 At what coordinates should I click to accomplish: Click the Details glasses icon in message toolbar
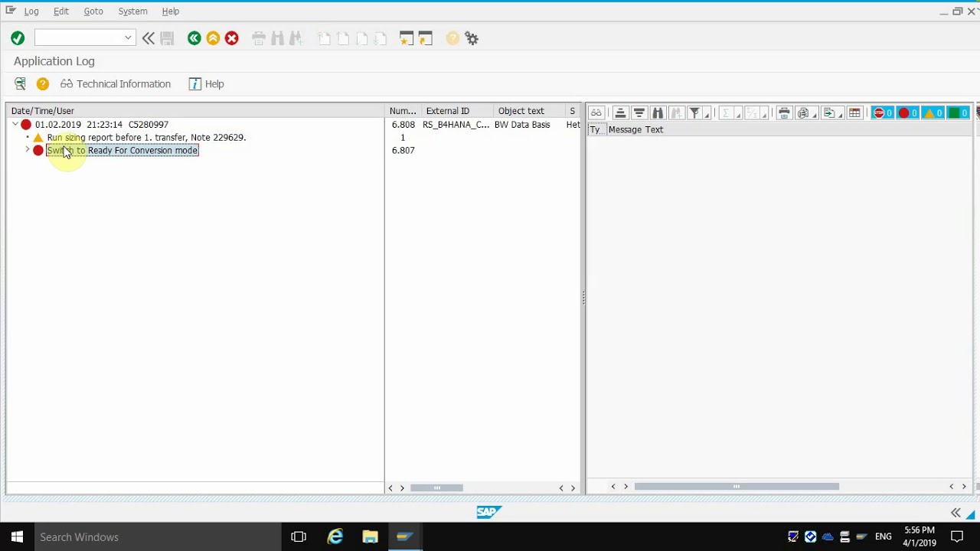596,113
